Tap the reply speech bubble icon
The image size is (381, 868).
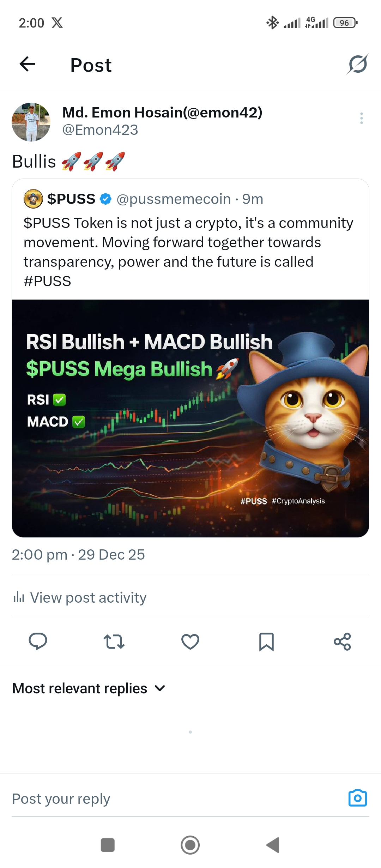click(38, 641)
